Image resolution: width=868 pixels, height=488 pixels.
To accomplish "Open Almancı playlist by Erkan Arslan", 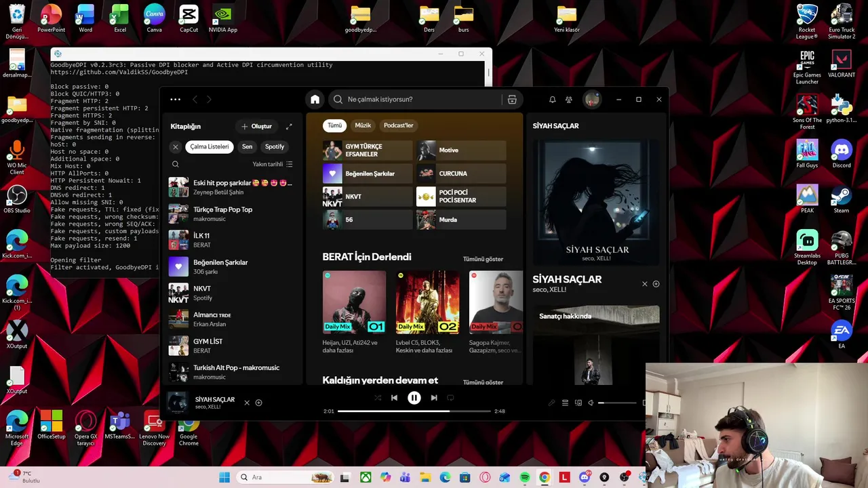I will pos(231,319).
